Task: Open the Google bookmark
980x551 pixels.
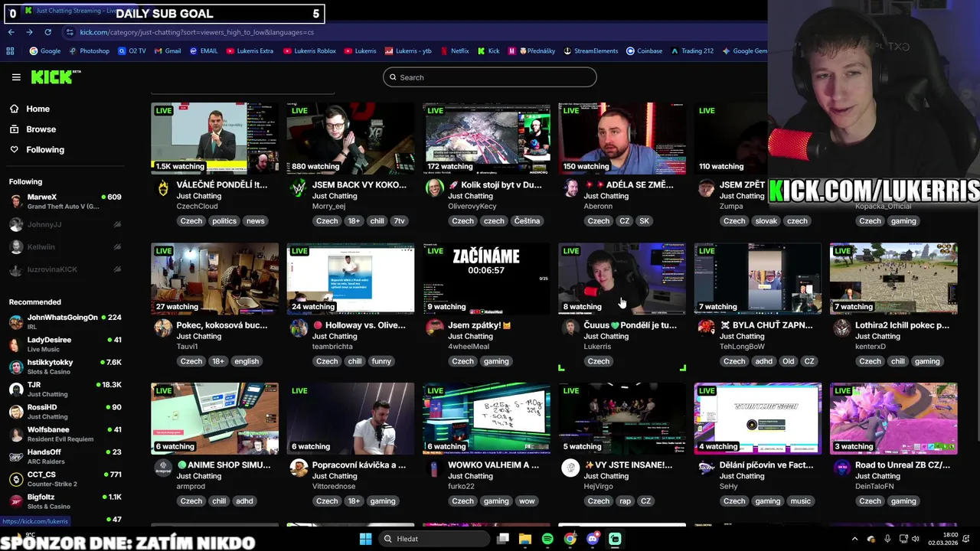Action: pos(45,51)
